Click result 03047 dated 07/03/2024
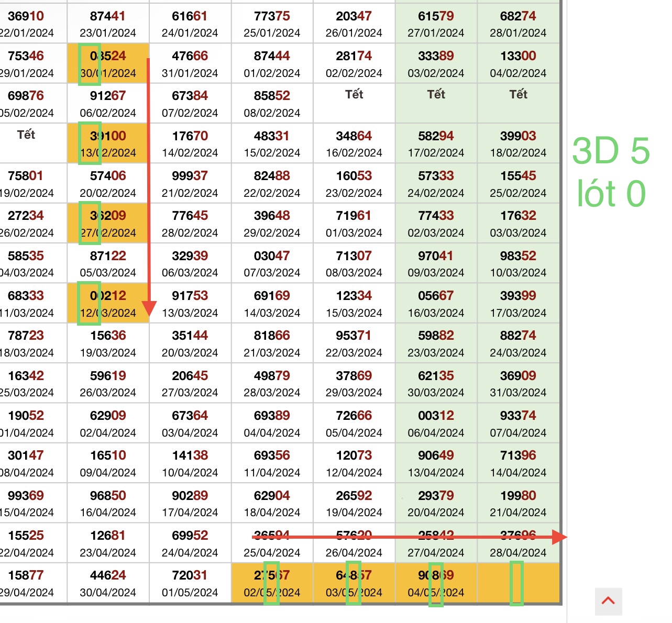Screen dimensions: 672x623 [x=272, y=263]
